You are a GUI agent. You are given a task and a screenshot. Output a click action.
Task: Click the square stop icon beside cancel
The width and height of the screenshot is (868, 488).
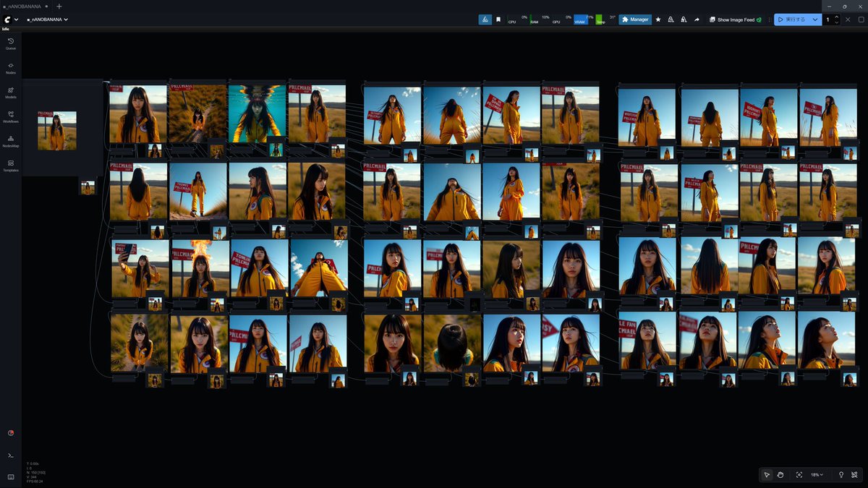click(x=860, y=20)
